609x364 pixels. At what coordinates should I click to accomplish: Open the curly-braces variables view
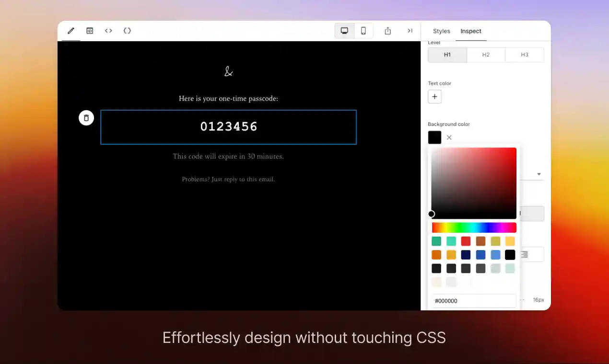point(127,31)
